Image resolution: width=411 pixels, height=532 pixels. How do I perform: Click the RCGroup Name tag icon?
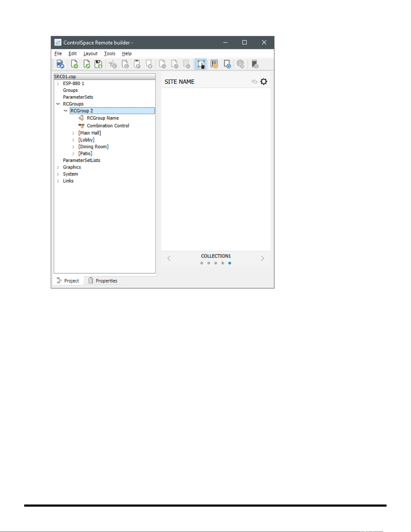[x=81, y=118]
